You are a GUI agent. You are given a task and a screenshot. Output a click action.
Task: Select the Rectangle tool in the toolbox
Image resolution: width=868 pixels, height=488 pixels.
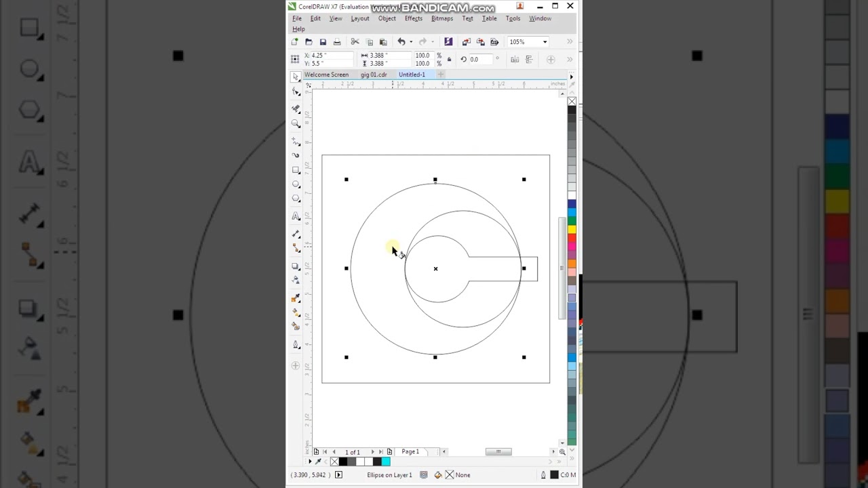click(x=296, y=170)
